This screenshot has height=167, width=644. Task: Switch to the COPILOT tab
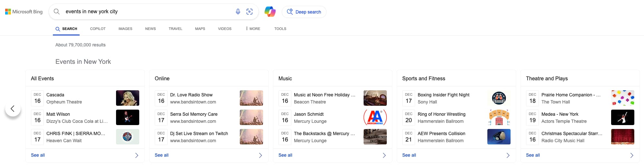98,29
